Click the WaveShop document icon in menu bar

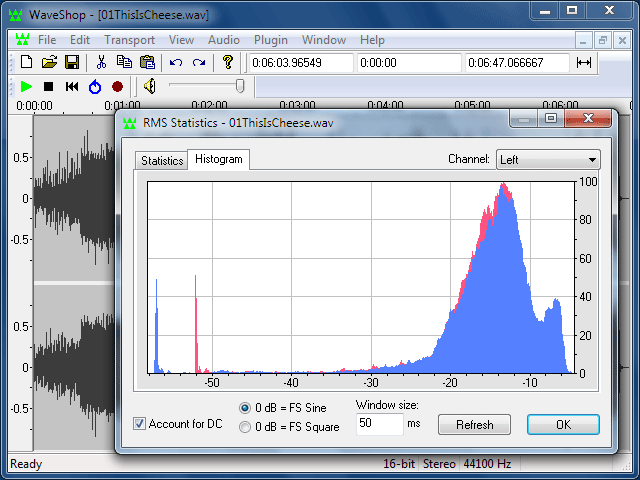coord(22,40)
